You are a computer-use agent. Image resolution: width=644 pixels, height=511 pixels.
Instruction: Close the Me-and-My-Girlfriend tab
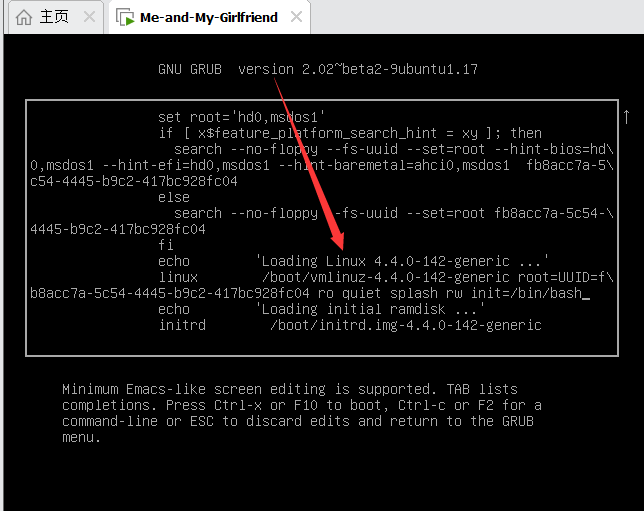point(297,17)
